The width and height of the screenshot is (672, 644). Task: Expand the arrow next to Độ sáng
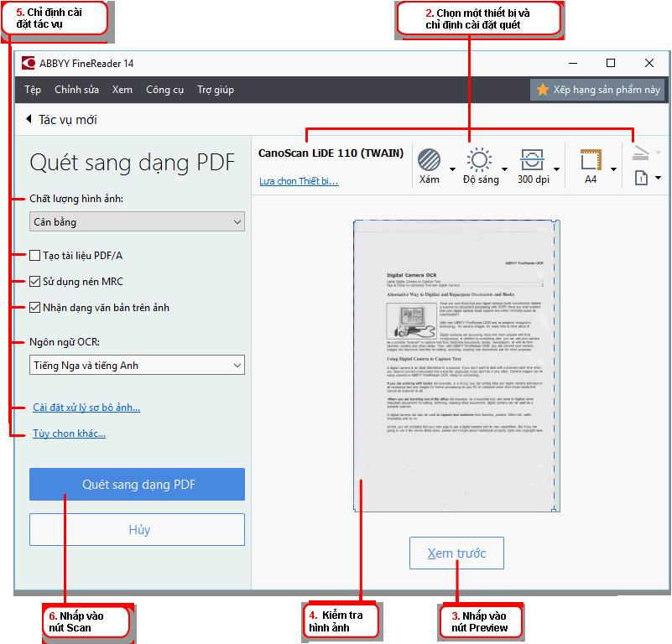coord(504,169)
